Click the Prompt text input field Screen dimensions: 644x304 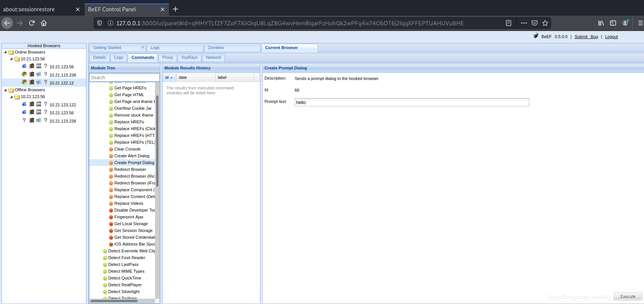[x=412, y=102]
